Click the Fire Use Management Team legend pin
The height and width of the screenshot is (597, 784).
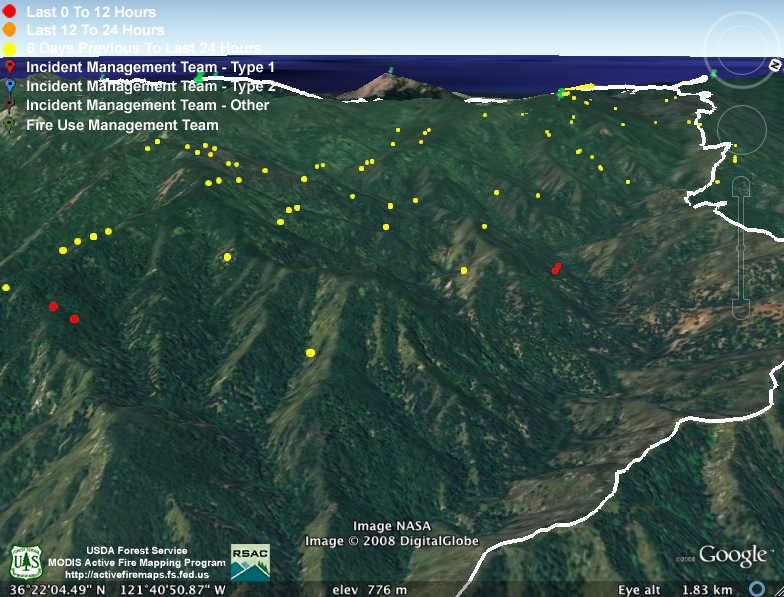pyautogui.click(x=10, y=125)
